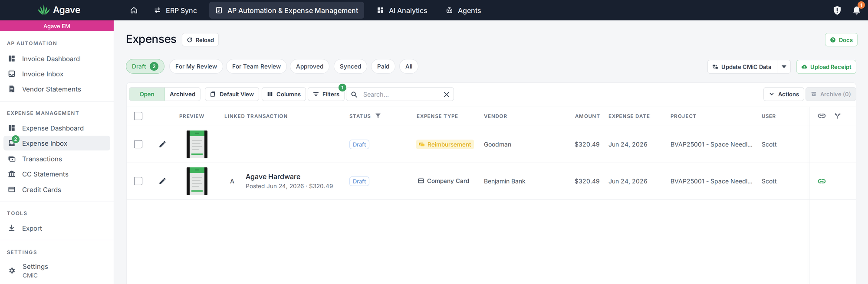Click the Goodman vendor cell
This screenshot has height=284, width=868.
pyautogui.click(x=497, y=144)
